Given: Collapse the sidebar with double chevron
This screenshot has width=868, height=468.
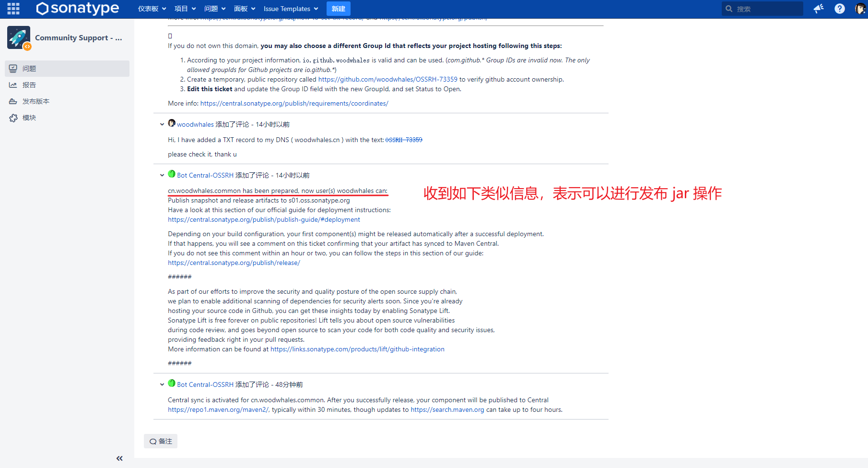Looking at the screenshot, I should coord(119,458).
